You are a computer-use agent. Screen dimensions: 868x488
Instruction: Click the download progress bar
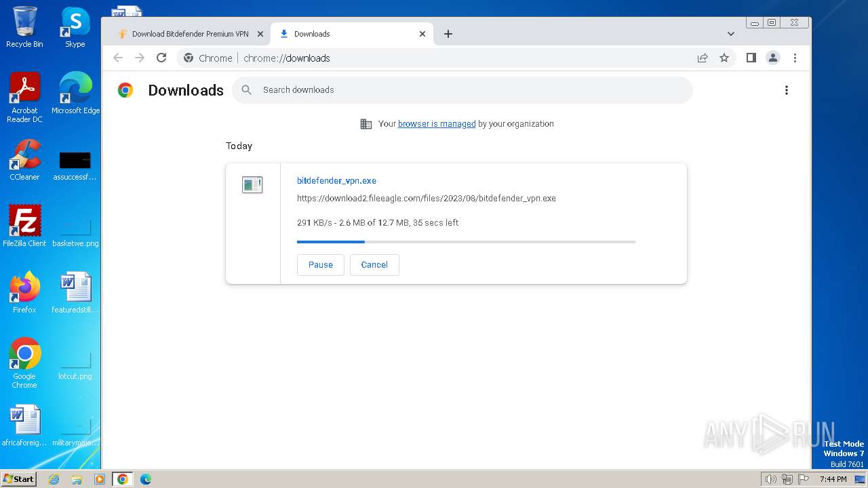[x=466, y=242]
